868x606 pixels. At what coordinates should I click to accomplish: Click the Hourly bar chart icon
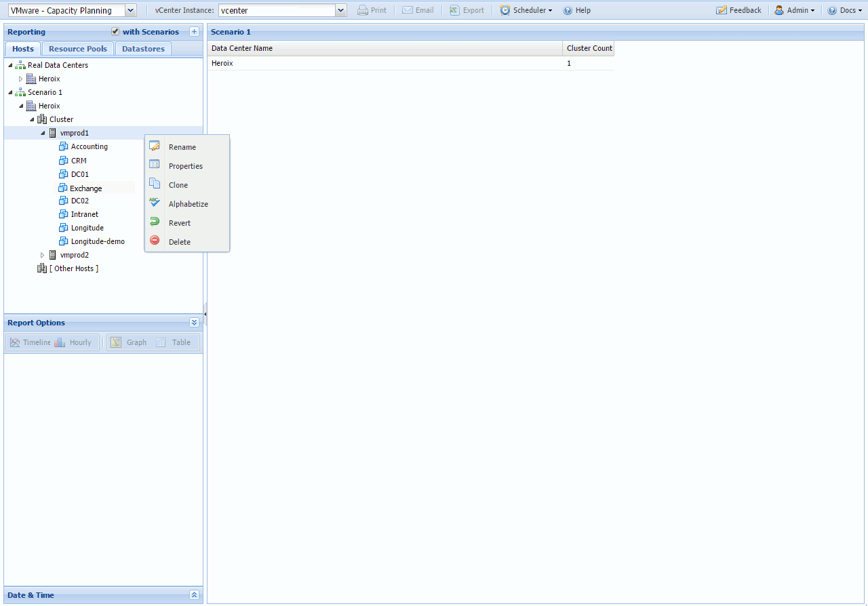click(x=60, y=342)
